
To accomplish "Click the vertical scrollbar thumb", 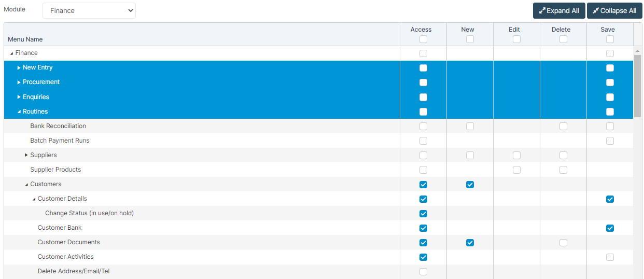I will pyautogui.click(x=637, y=86).
